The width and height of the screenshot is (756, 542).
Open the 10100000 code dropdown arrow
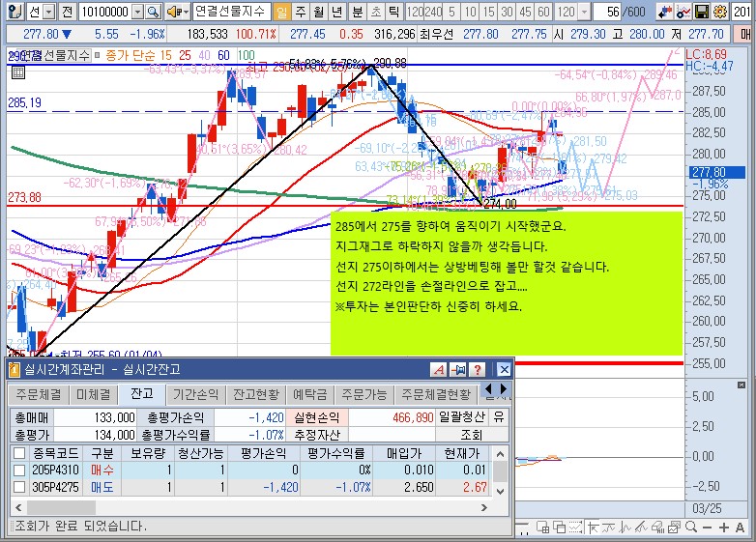pos(138,12)
